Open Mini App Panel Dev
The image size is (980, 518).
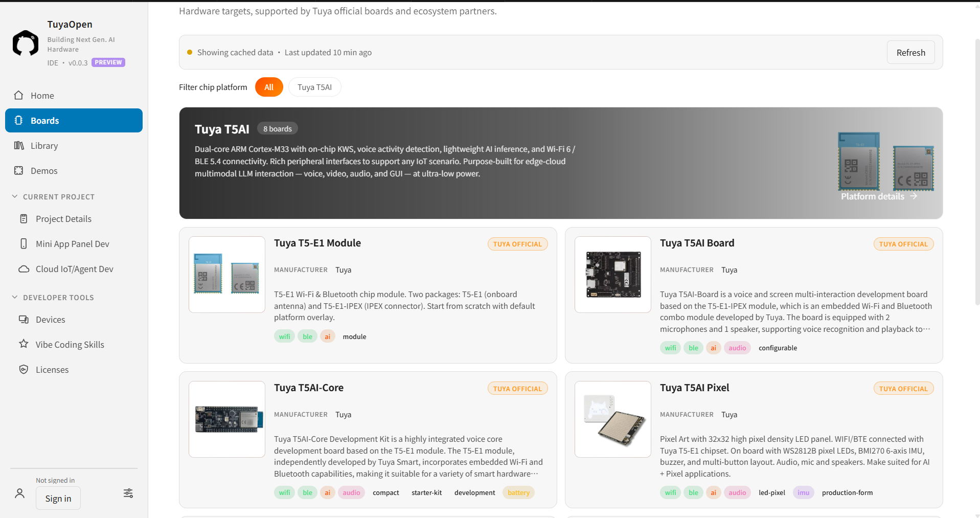click(x=74, y=243)
